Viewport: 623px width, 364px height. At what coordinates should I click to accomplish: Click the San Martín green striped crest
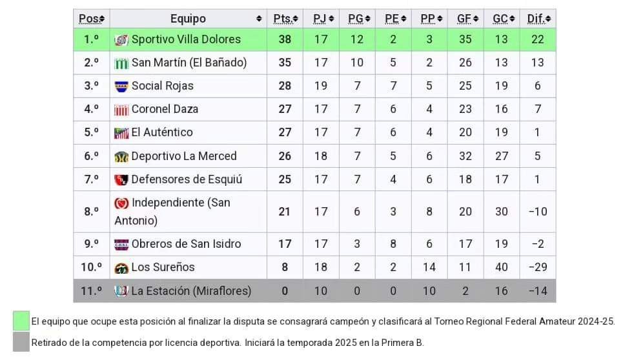tap(121, 63)
